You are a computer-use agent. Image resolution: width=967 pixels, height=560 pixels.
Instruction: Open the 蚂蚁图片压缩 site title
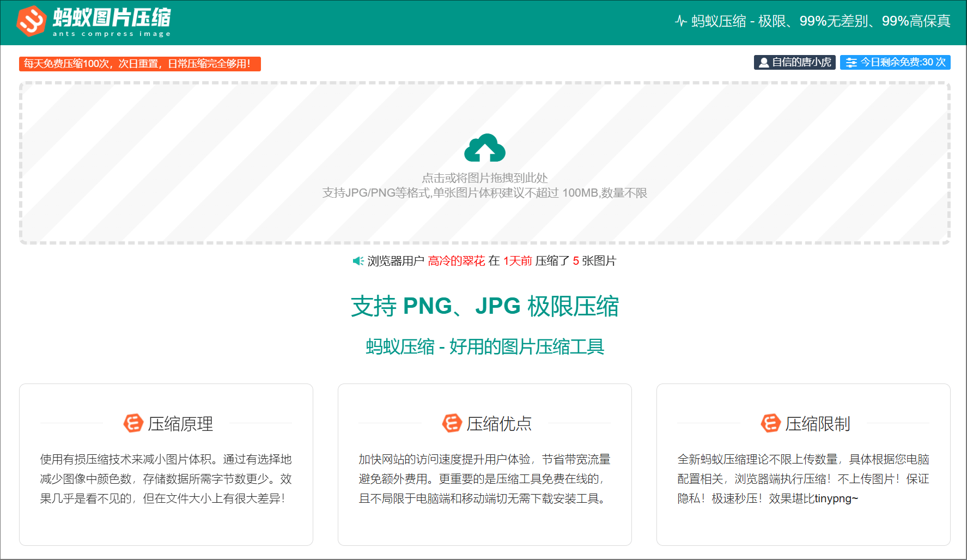click(112, 18)
